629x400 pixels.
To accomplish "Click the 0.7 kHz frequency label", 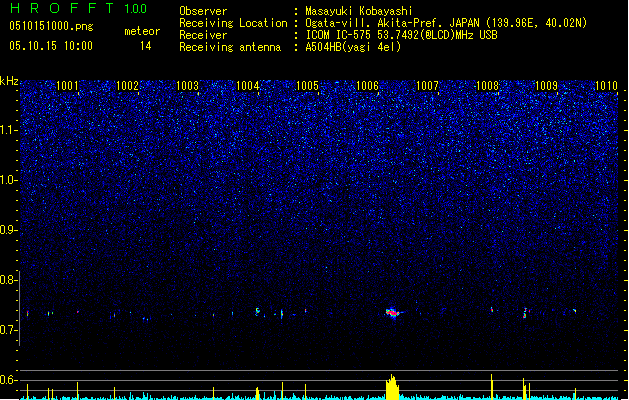I will (9, 330).
